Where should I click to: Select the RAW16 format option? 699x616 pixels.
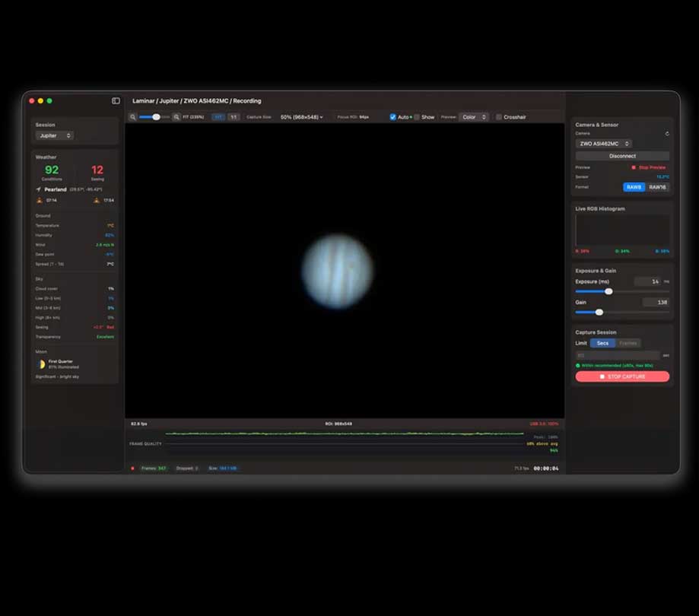(657, 187)
